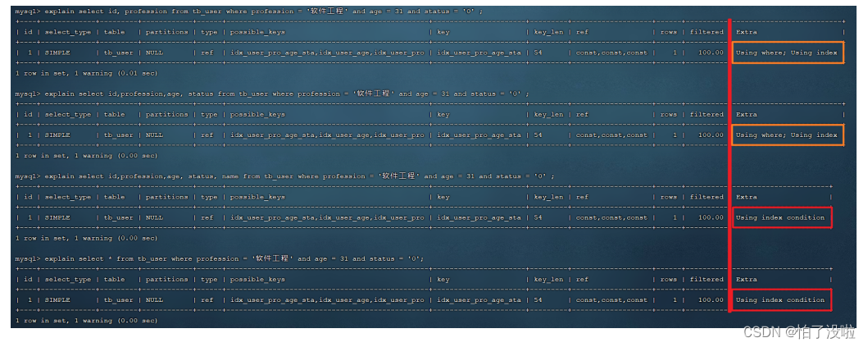The image size is (868, 347).
Task: Click the query selecting 'id,profession,age, status from tb_user'
Action: click(x=286, y=94)
